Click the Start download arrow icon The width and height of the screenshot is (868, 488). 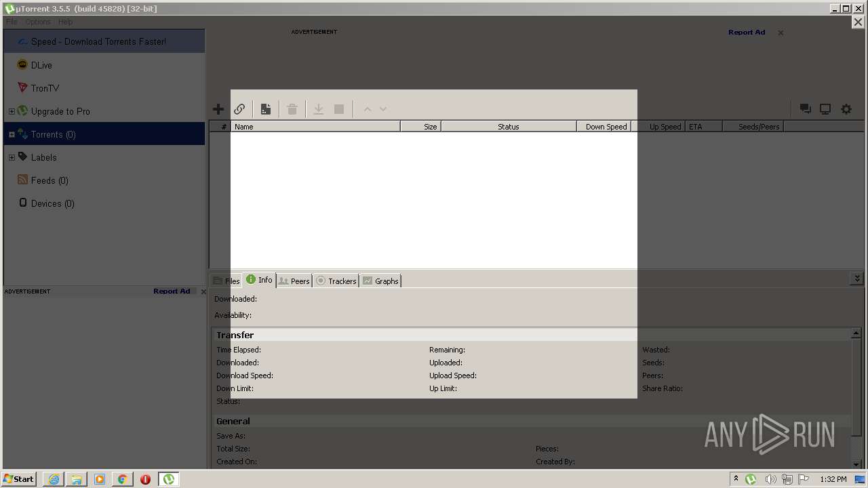[318, 109]
